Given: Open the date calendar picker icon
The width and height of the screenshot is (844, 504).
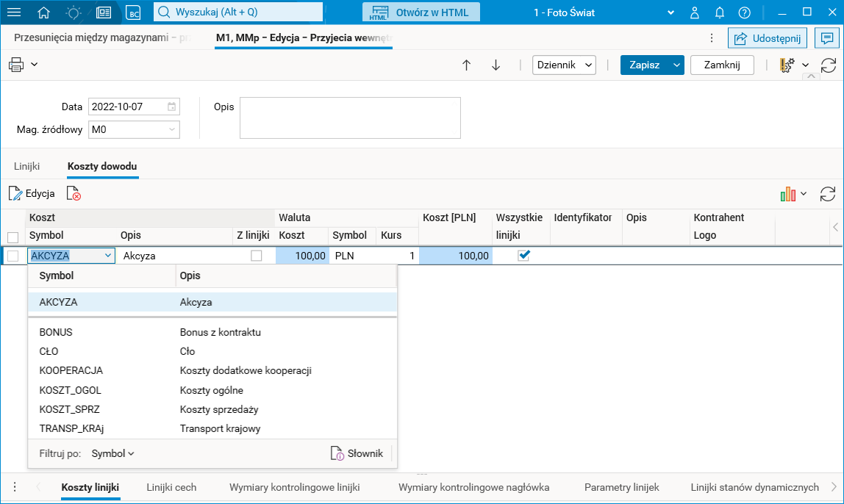Looking at the screenshot, I should click(x=171, y=107).
